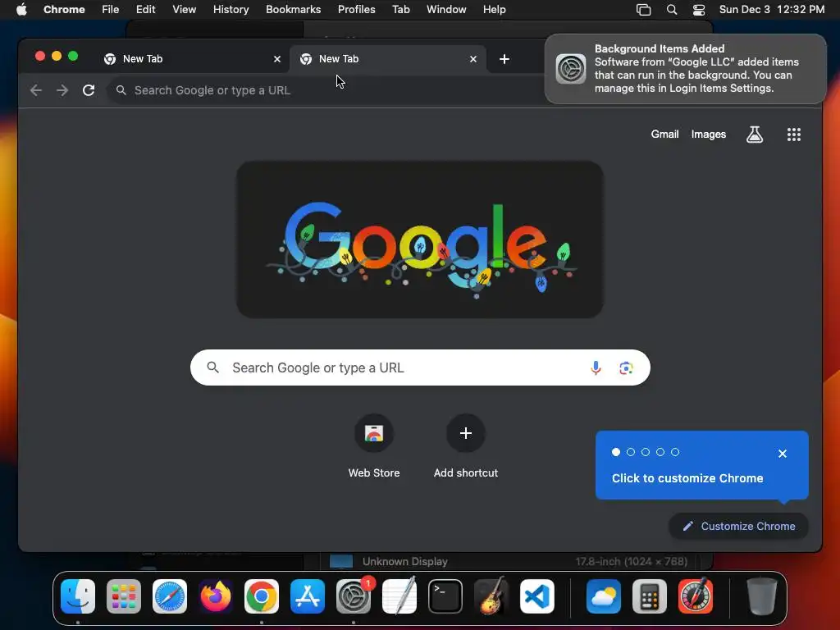Open Finder from the Dock

[78, 596]
